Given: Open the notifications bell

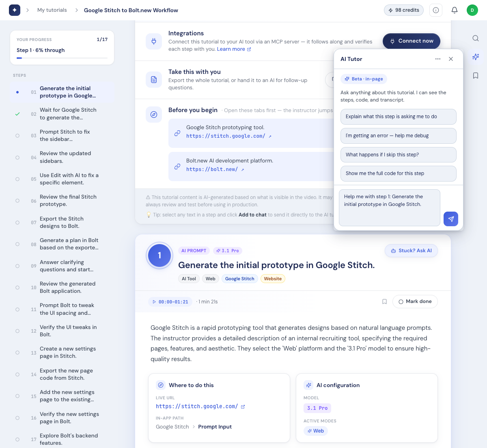Looking at the screenshot, I should (x=455, y=10).
